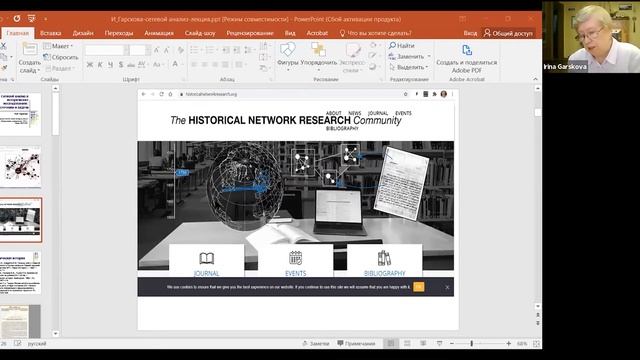The height and width of the screenshot is (360, 640).
Task: Switch to Вставка ribbon tab
Action: pyautogui.click(x=51, y=33)
